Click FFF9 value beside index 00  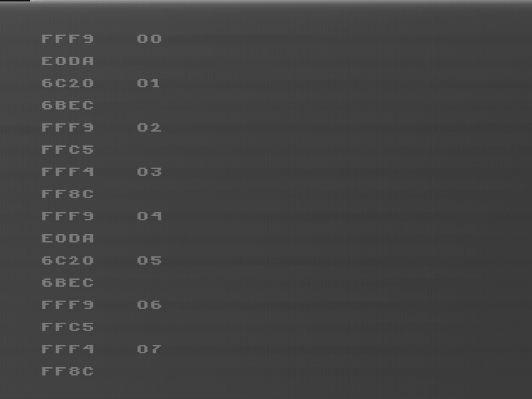click(67, 39)
